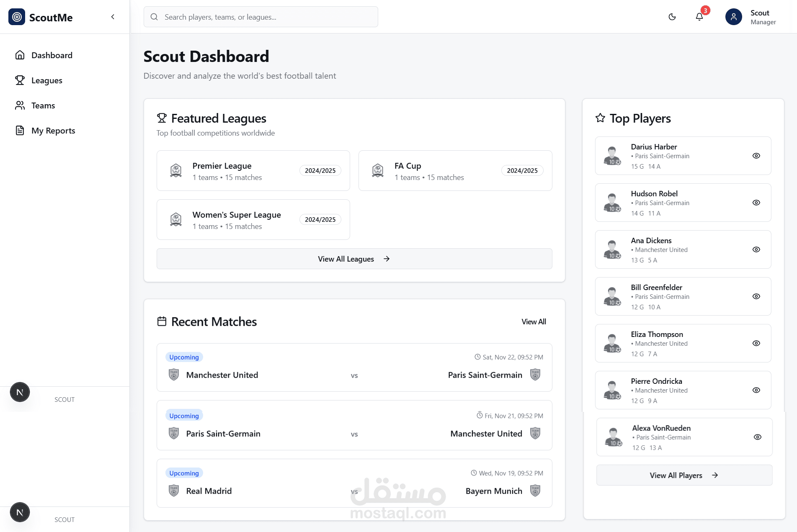Viewport: 797px width, 532px height.
Task: Click the magnifier search icon
Action: [154, 17]
